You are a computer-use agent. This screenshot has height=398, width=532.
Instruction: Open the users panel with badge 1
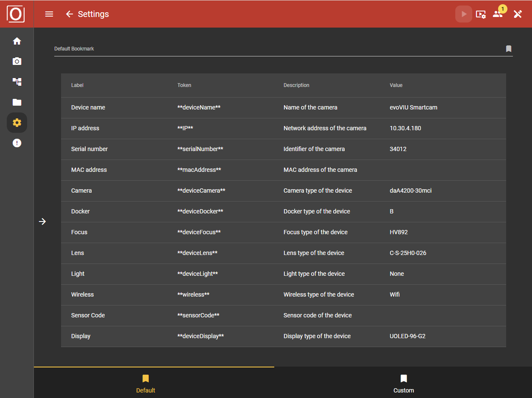coord(498,14)
